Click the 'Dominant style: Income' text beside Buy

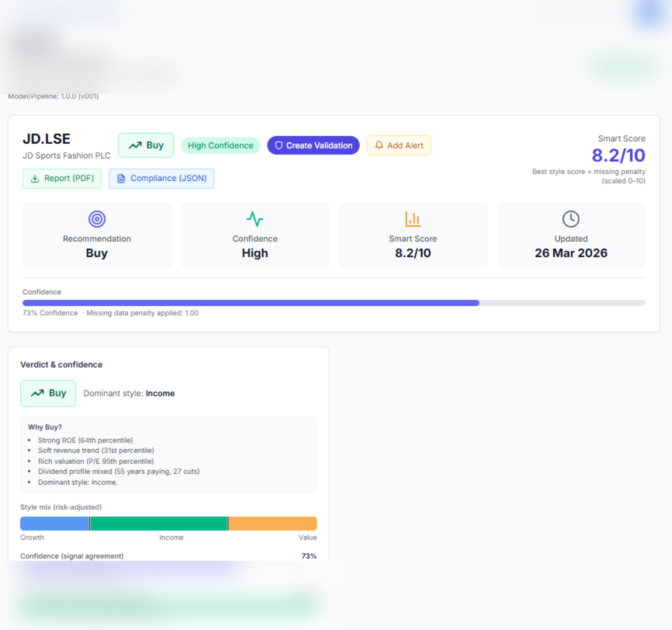click(x=129, y=393)
